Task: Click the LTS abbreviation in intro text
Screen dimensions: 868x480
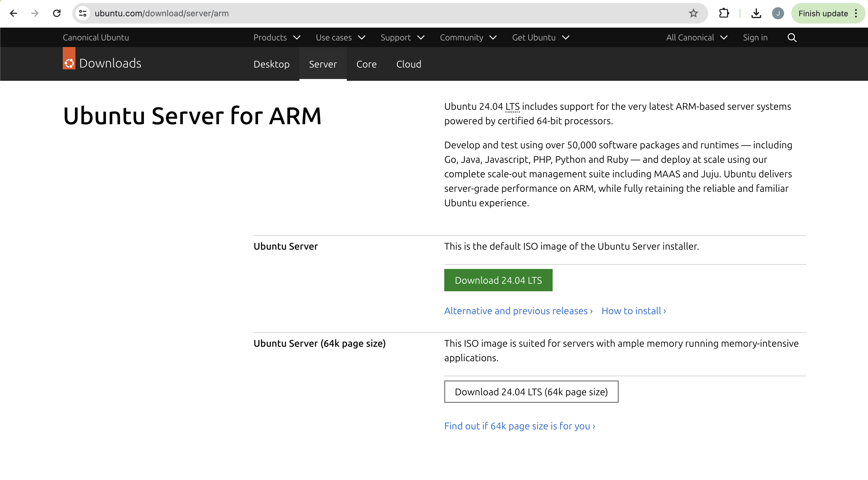Action: point(512,106)
